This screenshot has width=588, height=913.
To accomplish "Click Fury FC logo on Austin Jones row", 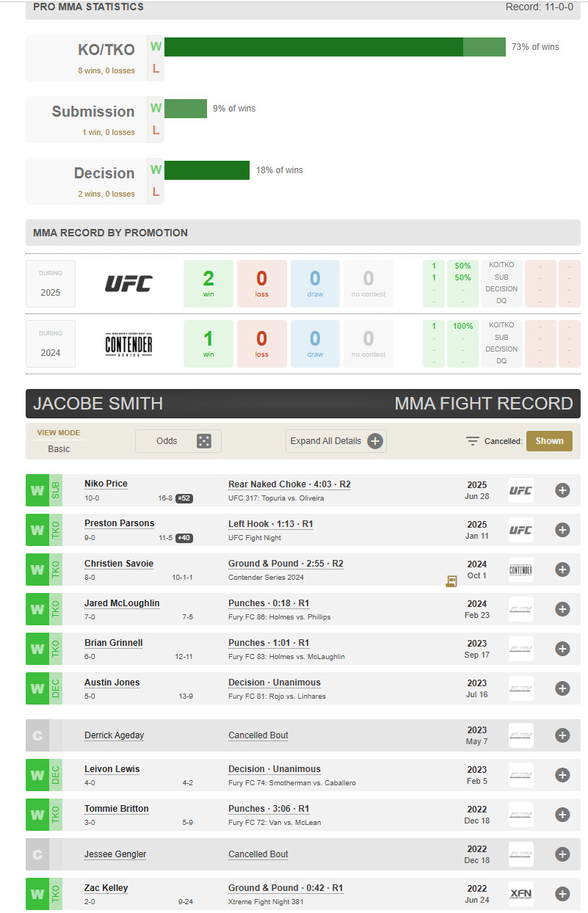I will tap(520, 688).
